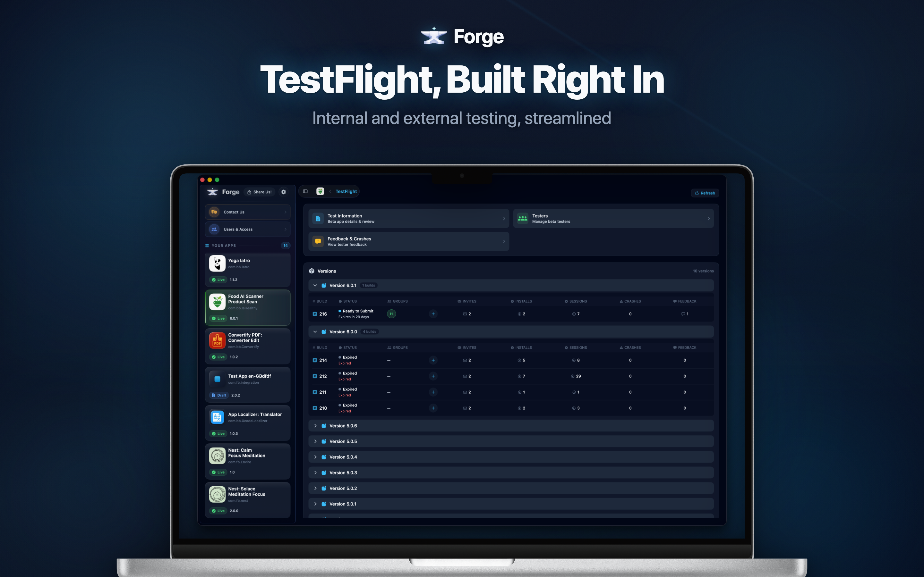The height and width of the screenshot is (577, 924).
Task: Open Testers management card
Action: (613, 219)
